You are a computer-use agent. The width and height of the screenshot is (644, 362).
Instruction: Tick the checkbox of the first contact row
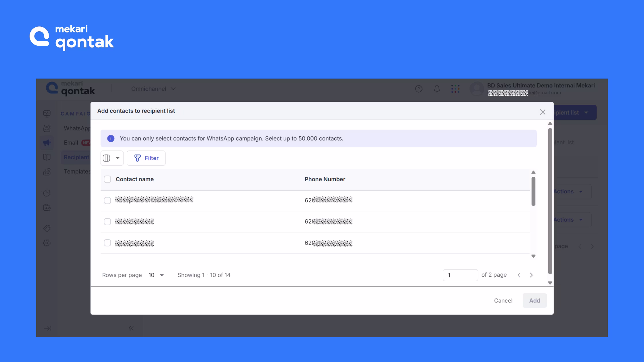tap(107, 200)
